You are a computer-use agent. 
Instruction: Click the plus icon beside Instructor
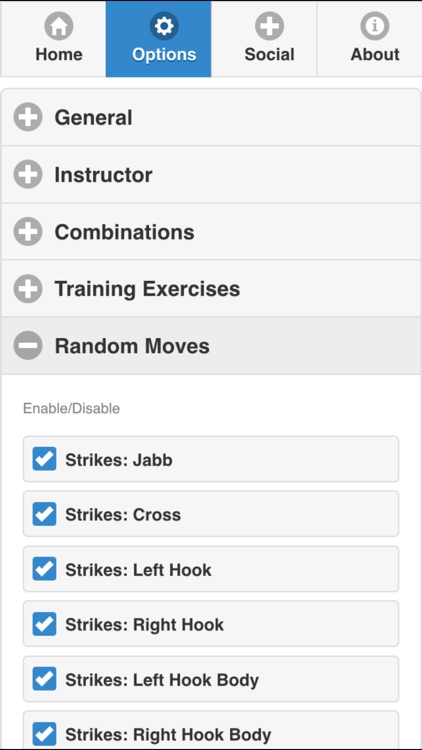pyautogui.click(x=28, y=174)
